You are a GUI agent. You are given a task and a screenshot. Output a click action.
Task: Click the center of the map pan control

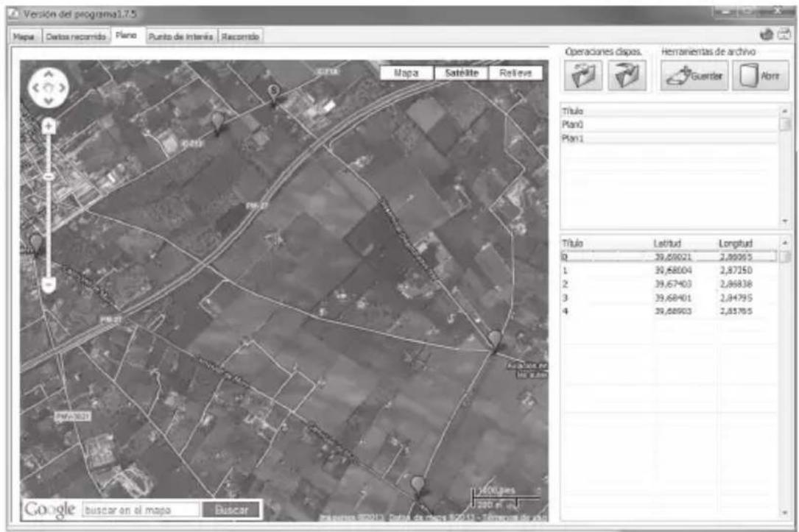click(49, 88)
